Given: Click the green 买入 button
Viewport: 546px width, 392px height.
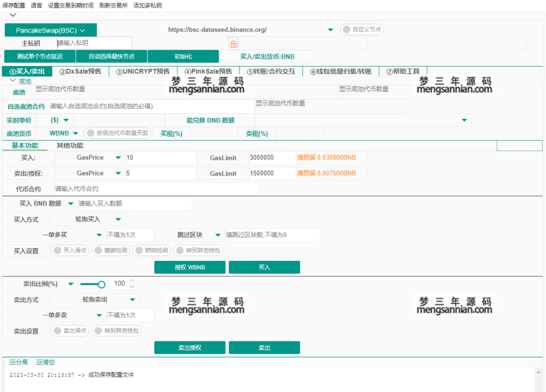Looking at the screenshot, I should 264,267.
